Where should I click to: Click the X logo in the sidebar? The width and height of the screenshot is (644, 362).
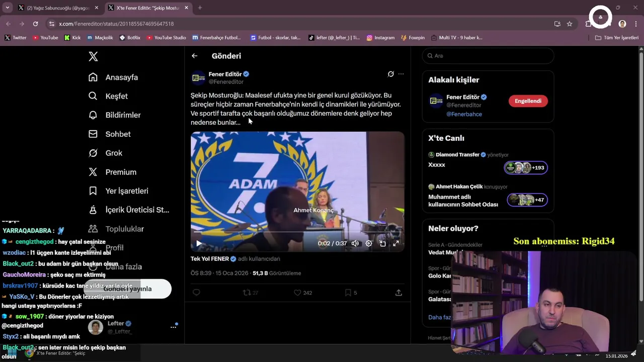[x=93, y=56]
